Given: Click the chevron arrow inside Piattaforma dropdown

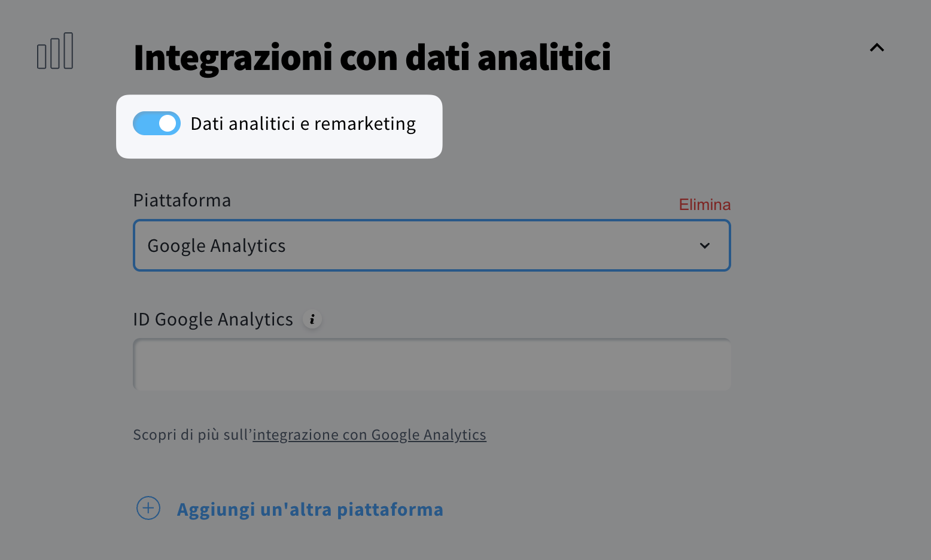Looking at the screenshot, I should (x=705, y=246).
